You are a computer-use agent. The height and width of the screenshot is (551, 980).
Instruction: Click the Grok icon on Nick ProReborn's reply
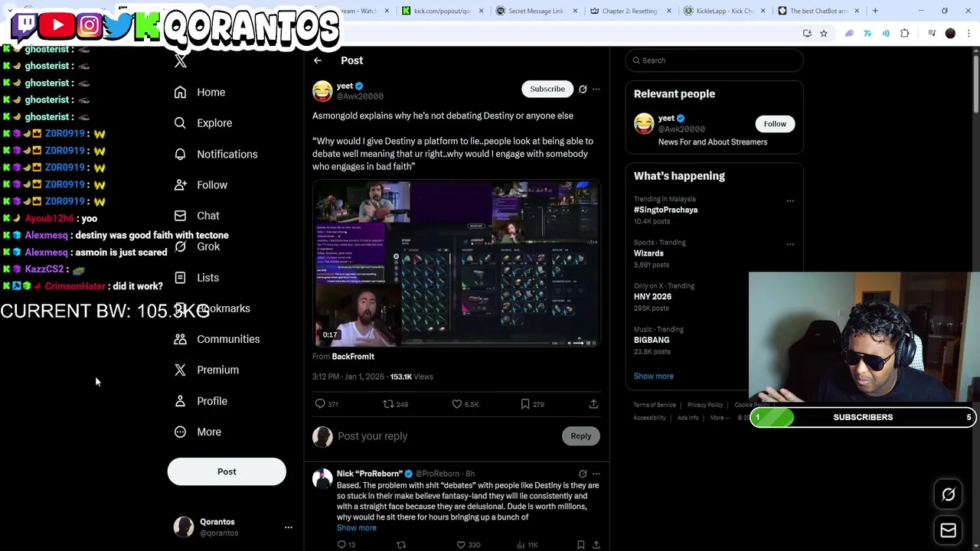(x=583, y=474)
